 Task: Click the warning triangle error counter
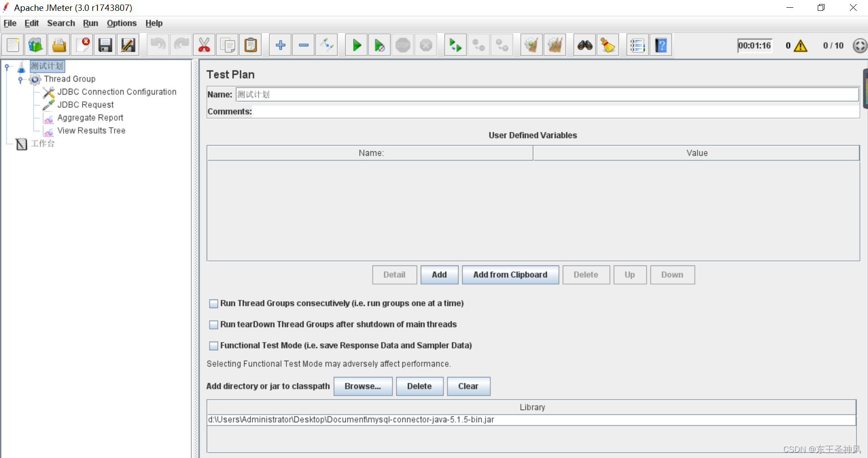[x=800, y=46]
